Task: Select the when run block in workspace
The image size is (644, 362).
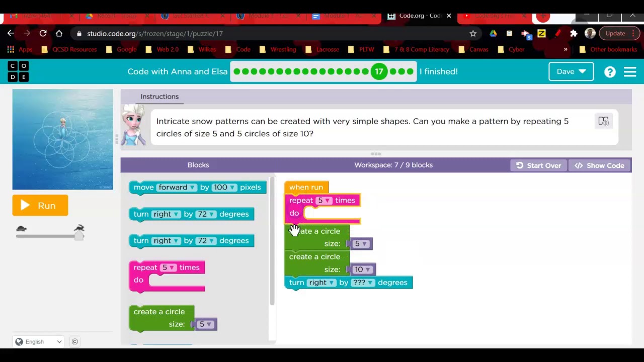Action: tap(306, 188)
